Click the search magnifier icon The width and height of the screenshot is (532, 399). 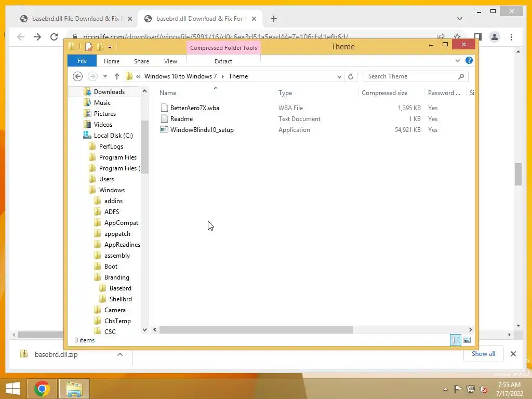(461, 76)
